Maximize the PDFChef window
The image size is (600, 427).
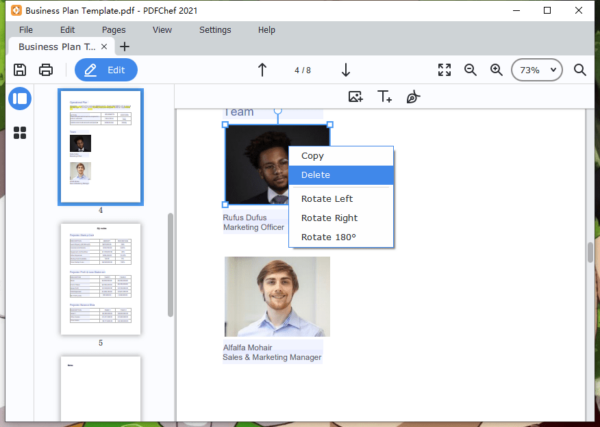548,10
